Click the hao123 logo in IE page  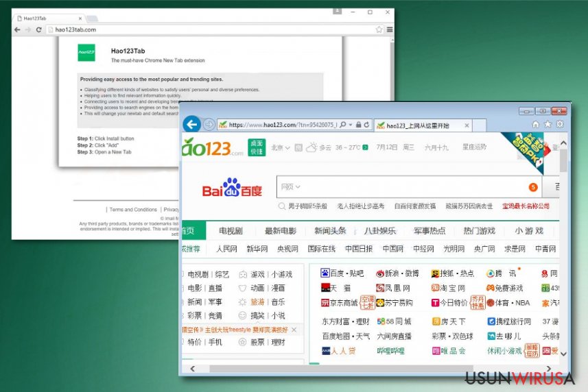coord(213,147)
